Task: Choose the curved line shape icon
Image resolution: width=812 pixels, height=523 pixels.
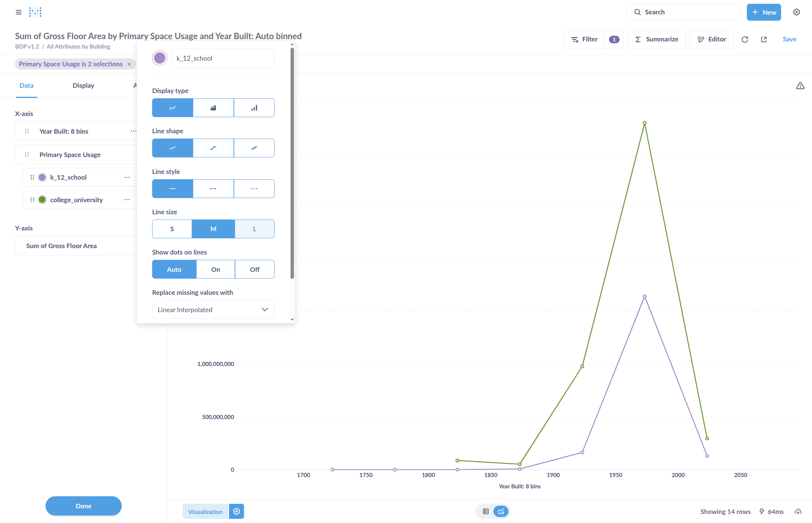Action: coord(213,148)
